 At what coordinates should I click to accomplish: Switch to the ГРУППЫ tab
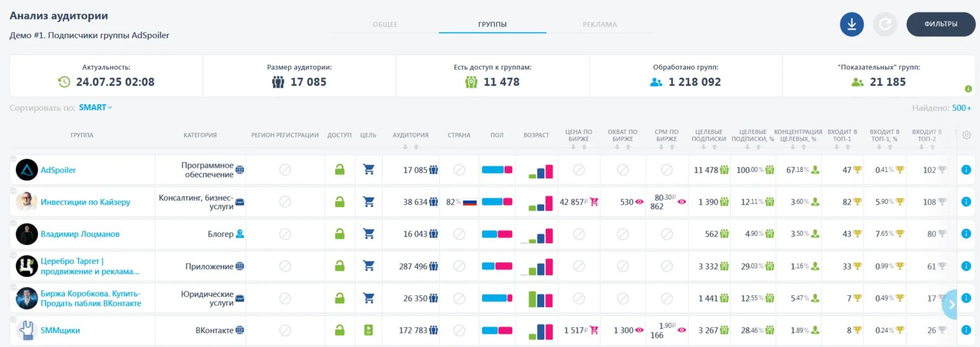(x=492, y=24)
